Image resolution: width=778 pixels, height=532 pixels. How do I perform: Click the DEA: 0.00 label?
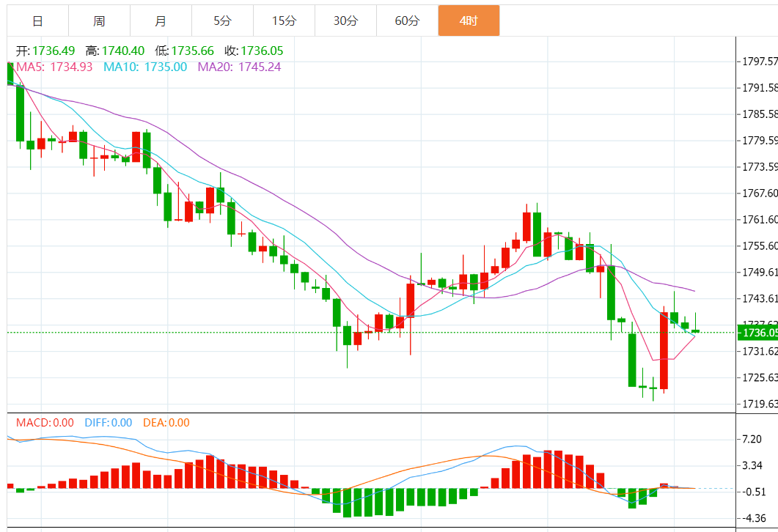click(x=166, y=423)
